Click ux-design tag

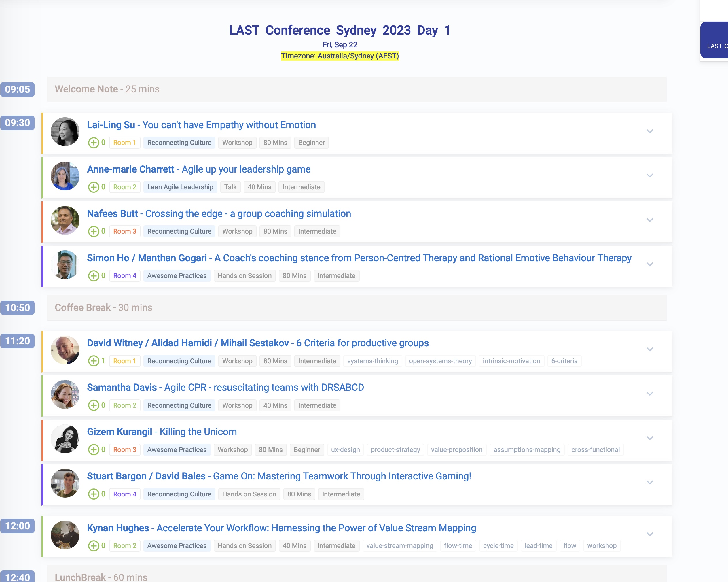[x=345, y=449]
